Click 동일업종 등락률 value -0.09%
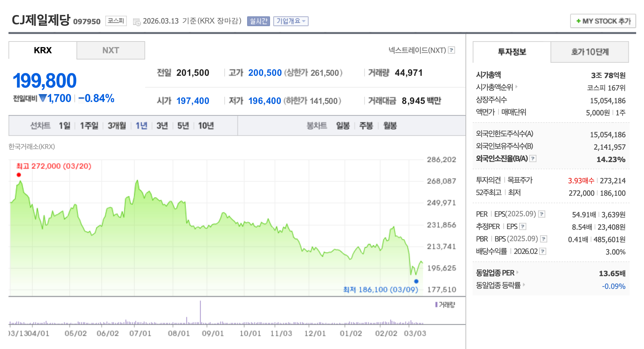The width and height of the screenshot is (644, 349). point(614,286)
